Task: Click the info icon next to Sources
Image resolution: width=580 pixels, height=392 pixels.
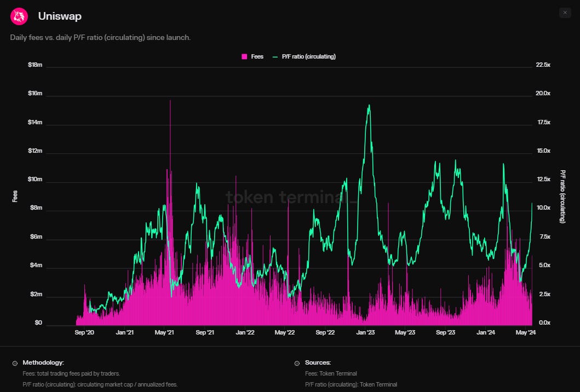Action: 297,363
